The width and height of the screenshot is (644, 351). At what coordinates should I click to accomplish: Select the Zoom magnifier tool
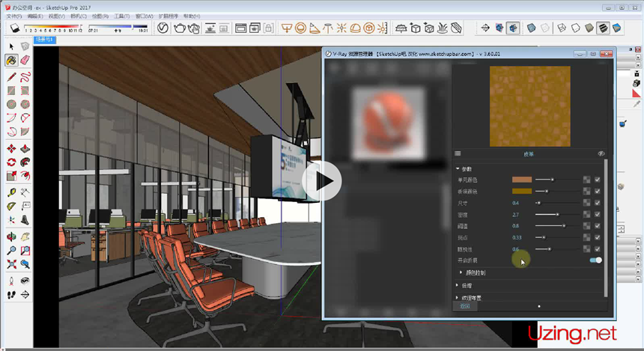click(x=13, y=250)
